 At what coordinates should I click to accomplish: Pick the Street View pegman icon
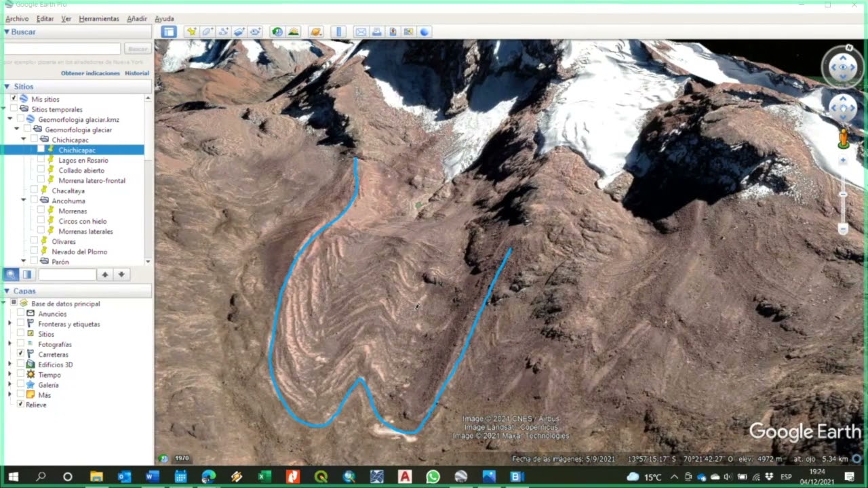(x=843, y=138)
